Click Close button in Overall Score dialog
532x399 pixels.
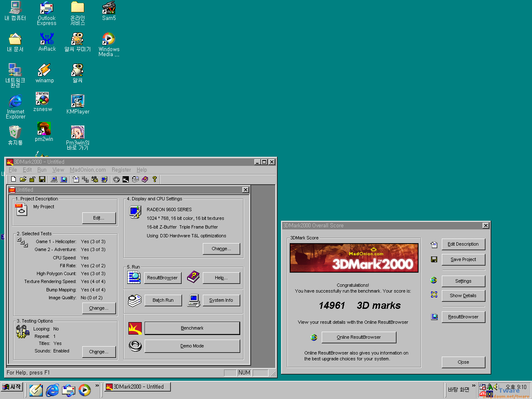point(463,362)
